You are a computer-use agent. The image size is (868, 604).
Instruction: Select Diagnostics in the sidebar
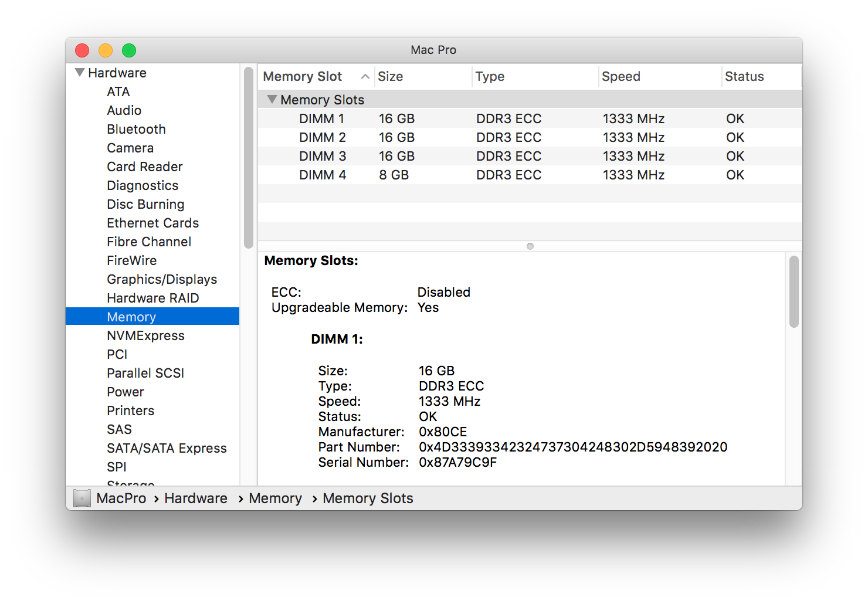coord(143,185)
